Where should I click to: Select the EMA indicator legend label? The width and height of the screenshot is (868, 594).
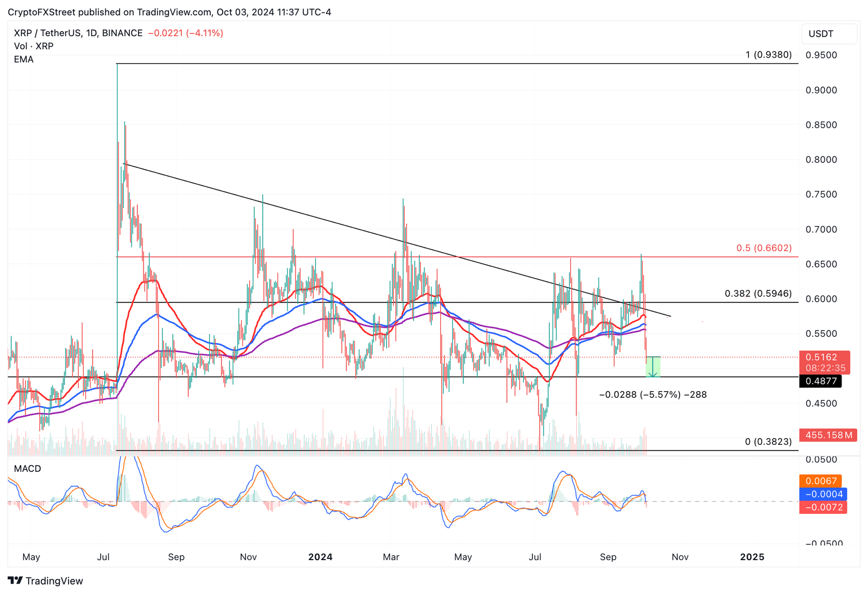[24, 59]
